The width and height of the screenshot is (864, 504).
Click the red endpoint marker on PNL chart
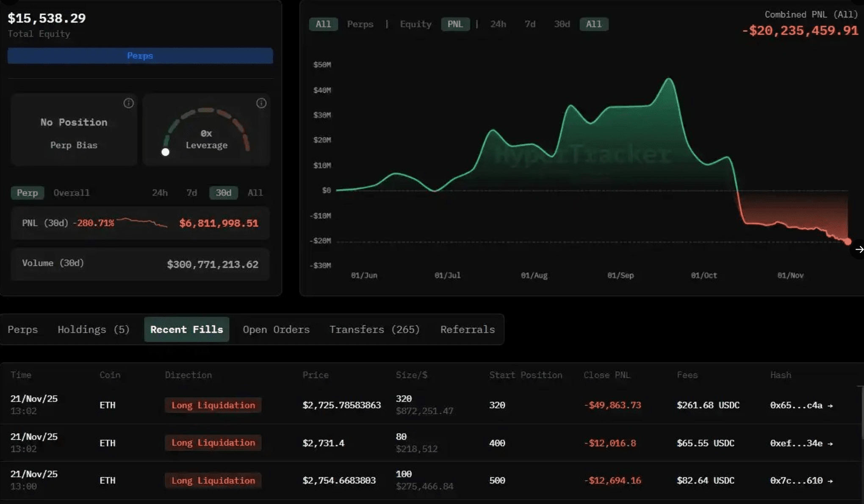click(x=847, y=242)
